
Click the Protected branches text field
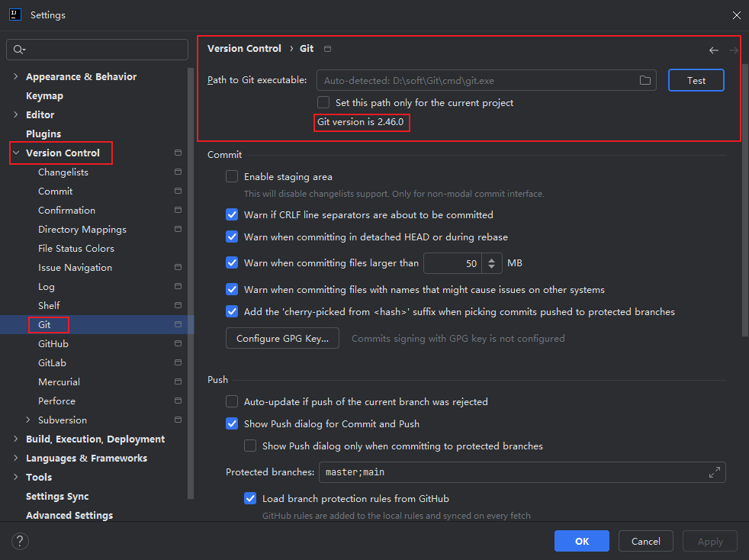pos(522,472)
